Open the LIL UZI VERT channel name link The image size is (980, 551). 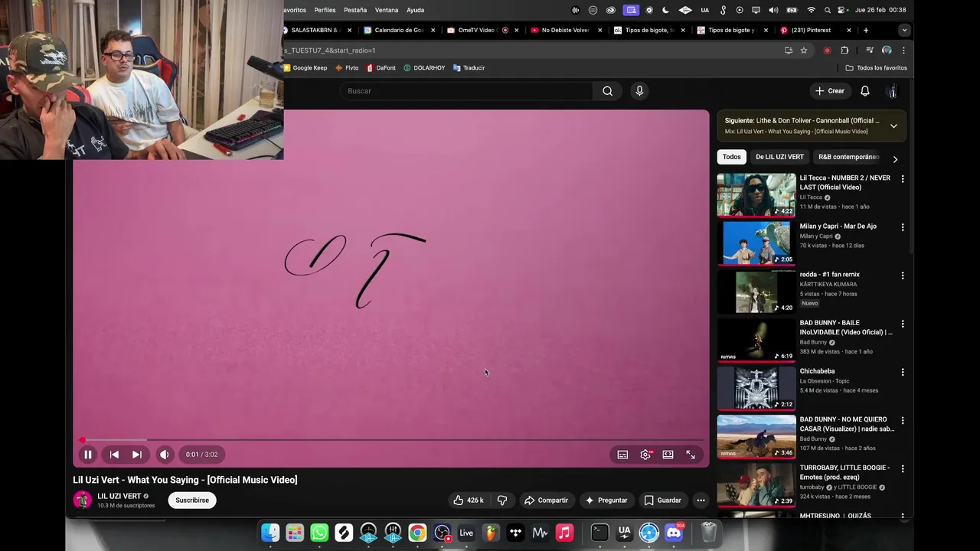point(119,496)
